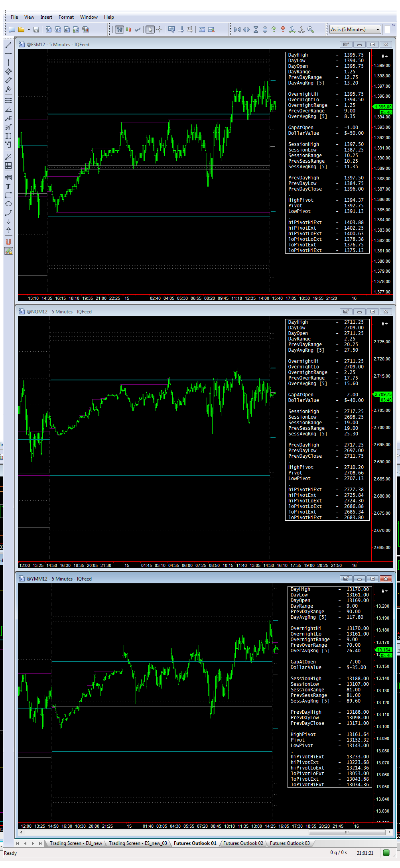
Task: Open the 'As is (5 Minutes)' resolution dropdown
Action: click(x=355, y=30)
